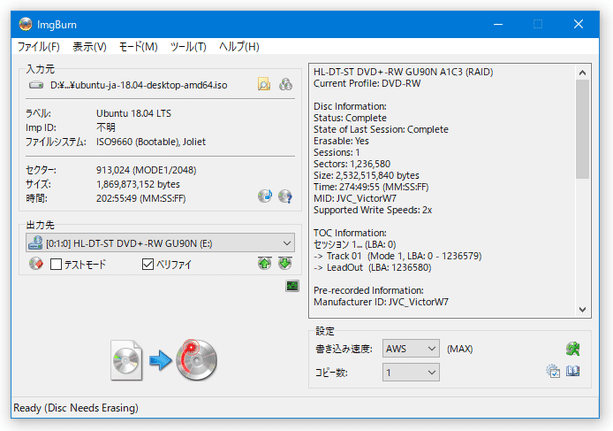Click the drive icon before the ISO path
Screen dimensions: 613x431
[x=36, y=85]
